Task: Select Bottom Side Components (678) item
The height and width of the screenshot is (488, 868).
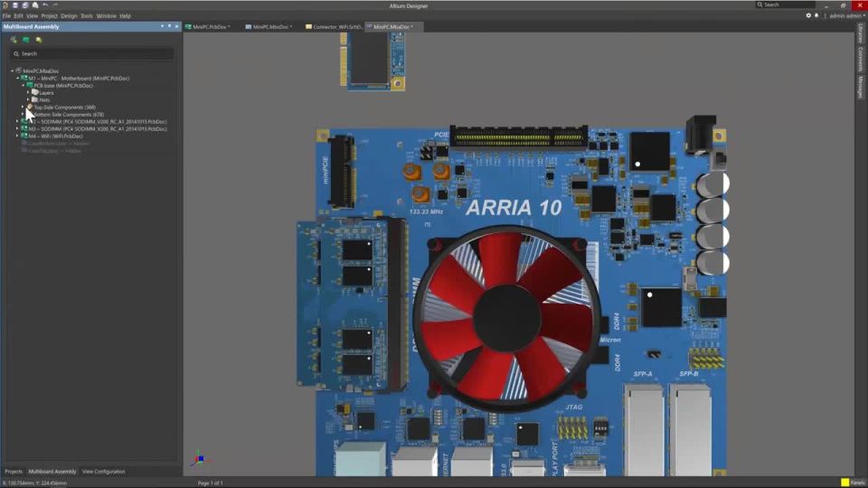Action: click(x=69, y=115)
